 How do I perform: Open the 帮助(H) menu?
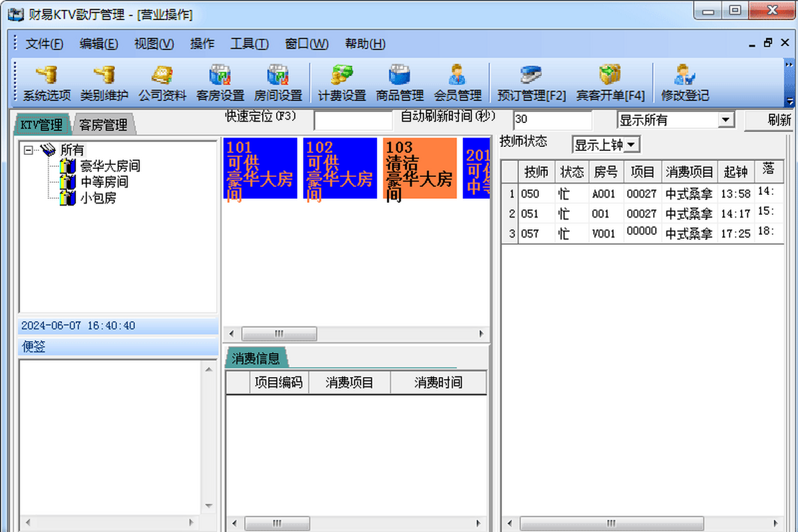[x=364, y=44]
